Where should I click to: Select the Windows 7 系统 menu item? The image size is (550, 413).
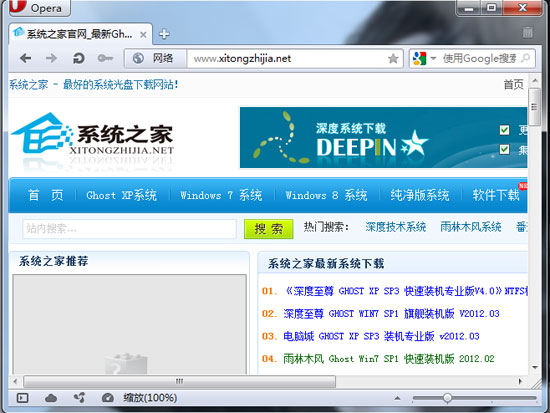[x=221, y=195]
